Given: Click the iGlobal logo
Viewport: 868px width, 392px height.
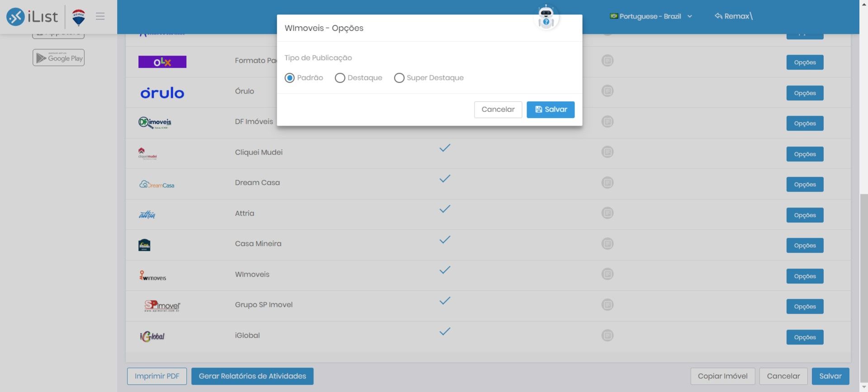Looking at the screenshot, I should click(152, 336).
